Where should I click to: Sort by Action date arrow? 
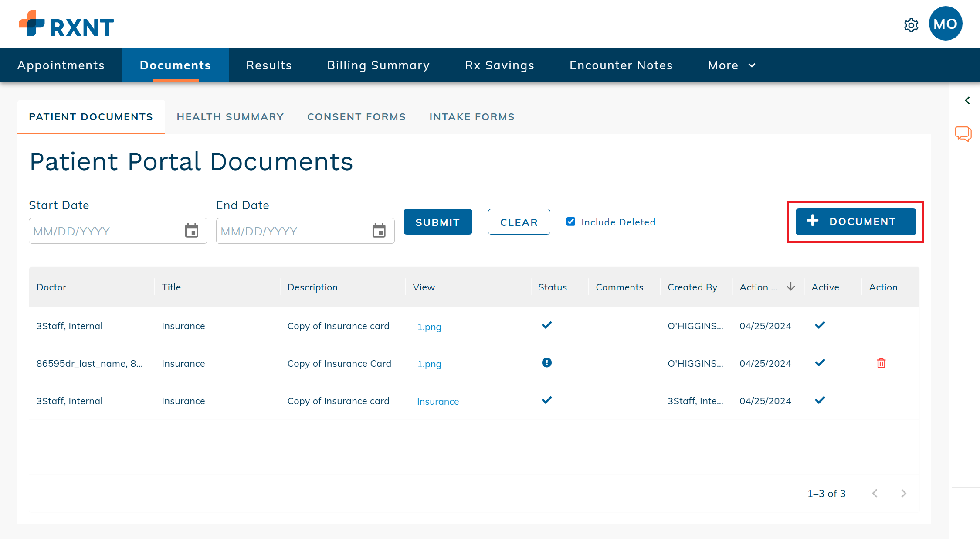[x=790, y=287]
